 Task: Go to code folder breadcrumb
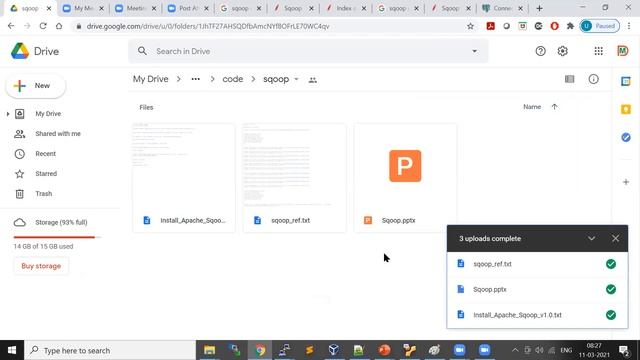(233, 79)
